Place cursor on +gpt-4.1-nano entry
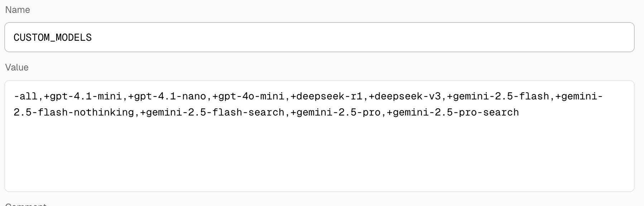644x206 pixels. tap(167, 97)
